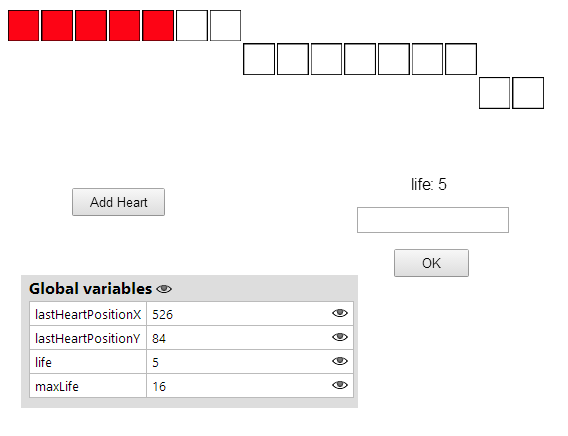The width and height of the screenshot is (568, 436).
Task: Focus the text field below life label
Action: (x=433, y=220)
